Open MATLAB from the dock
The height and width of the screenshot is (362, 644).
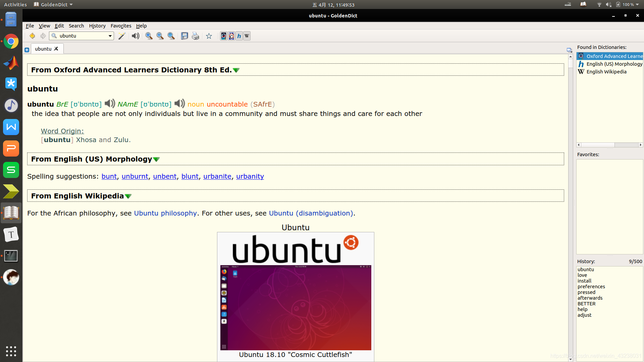pyautogui.click(x=11, y=63)
